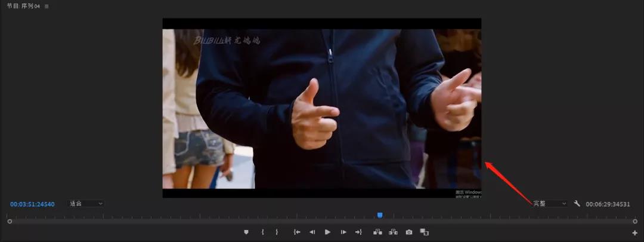Step back one frame
Image resolution: width=644 pixels, height=242 pixels.
click(312, 232)
